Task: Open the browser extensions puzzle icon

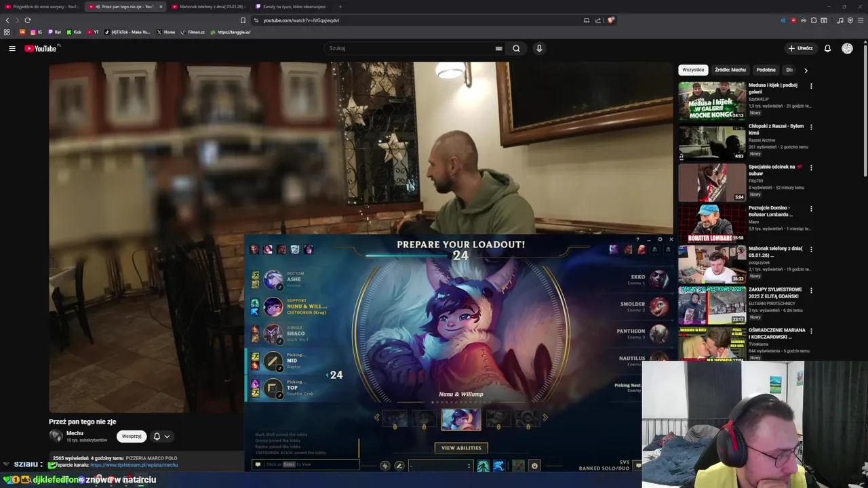Action: tap(814, 20)
